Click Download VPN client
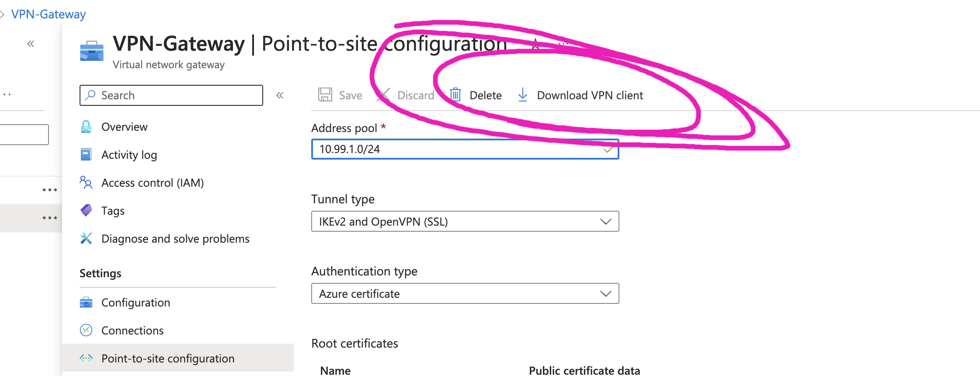This screenshot has height=376, width=980. click(580, 95)
